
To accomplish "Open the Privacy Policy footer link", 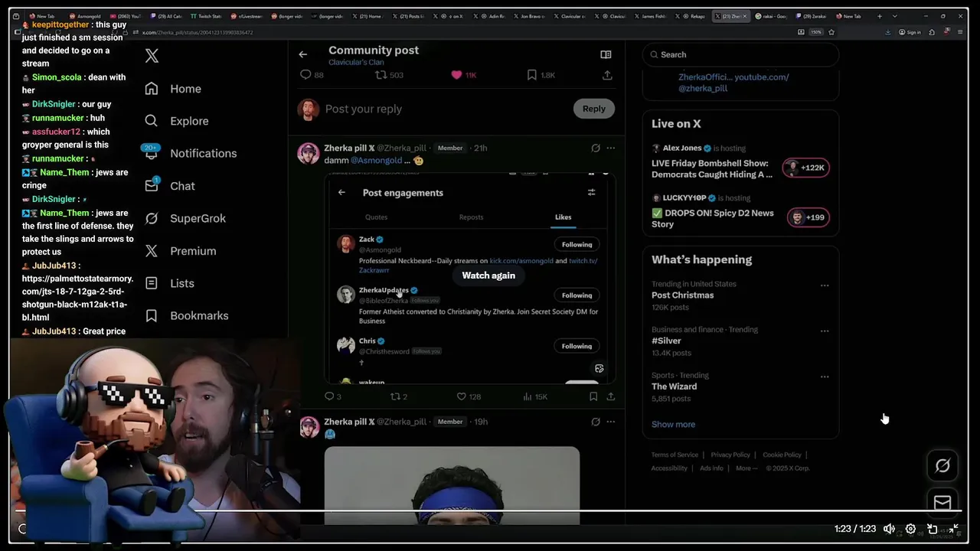I will point(730,455).
